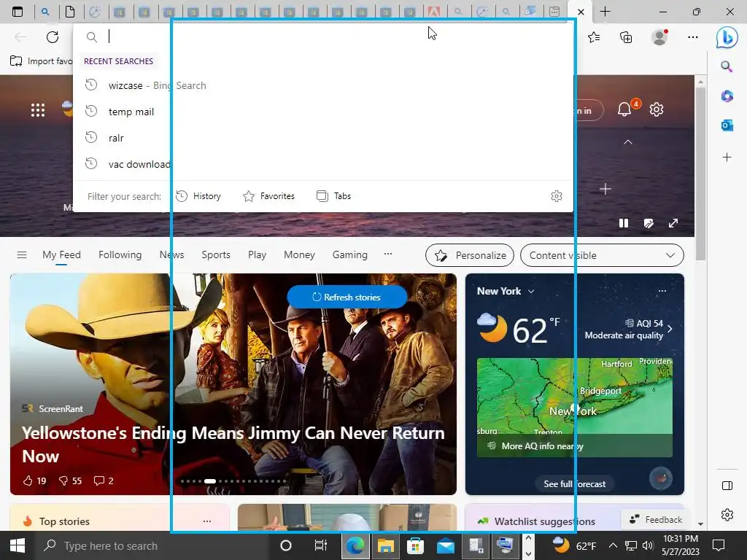The height and width of the screenshot is (560, 747).
Task: Open the page settings gear near bell
Action: pyautogui.click(x=657, y=109)
